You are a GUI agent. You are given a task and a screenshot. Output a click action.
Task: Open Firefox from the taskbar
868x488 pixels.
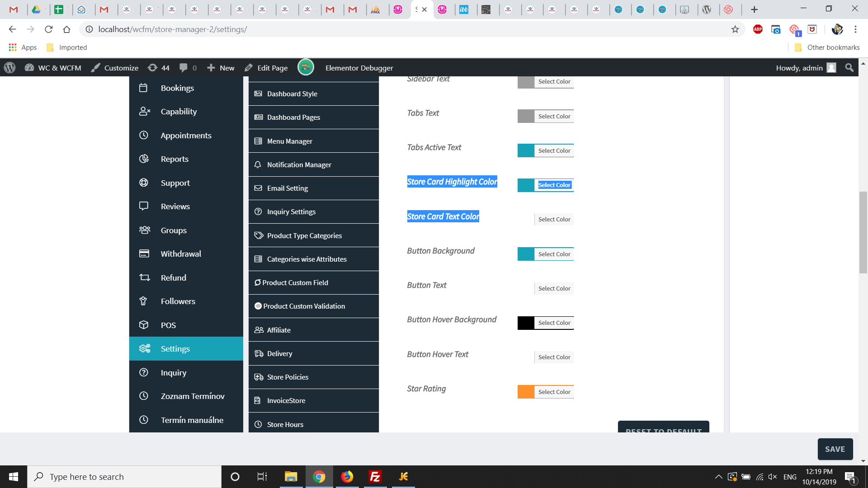click(x=347, y=477)
